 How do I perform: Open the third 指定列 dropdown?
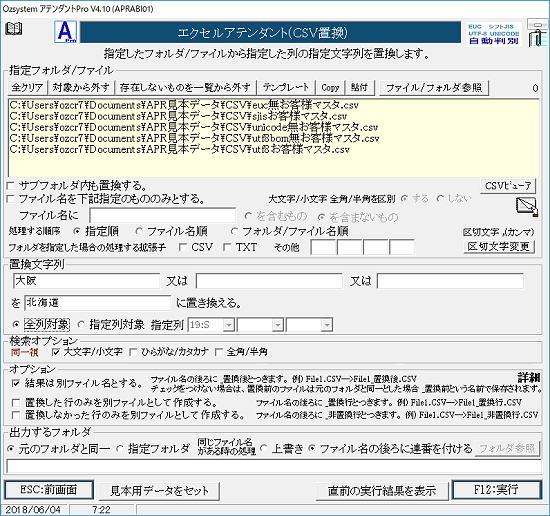[327, 325]
